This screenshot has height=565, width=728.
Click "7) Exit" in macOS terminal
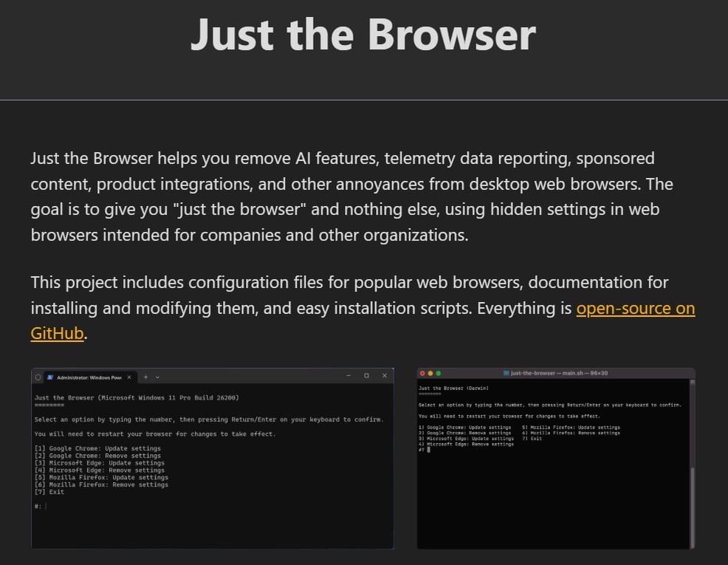532,438
